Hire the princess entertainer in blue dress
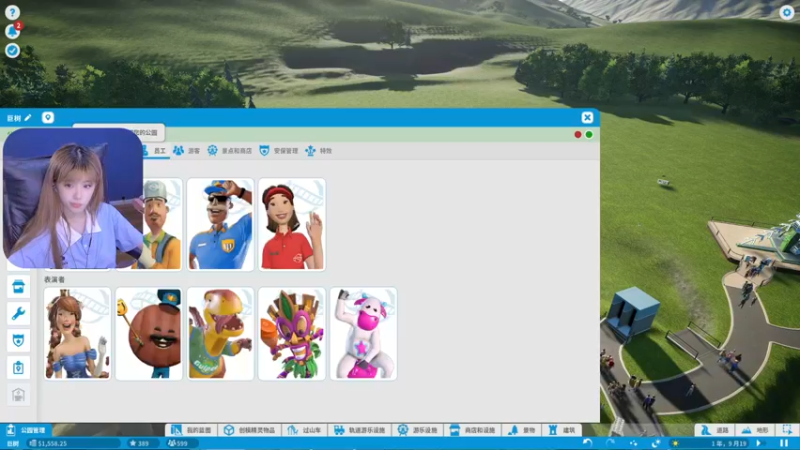This screenshot has width=800, height=450. (x=78, y=334)
